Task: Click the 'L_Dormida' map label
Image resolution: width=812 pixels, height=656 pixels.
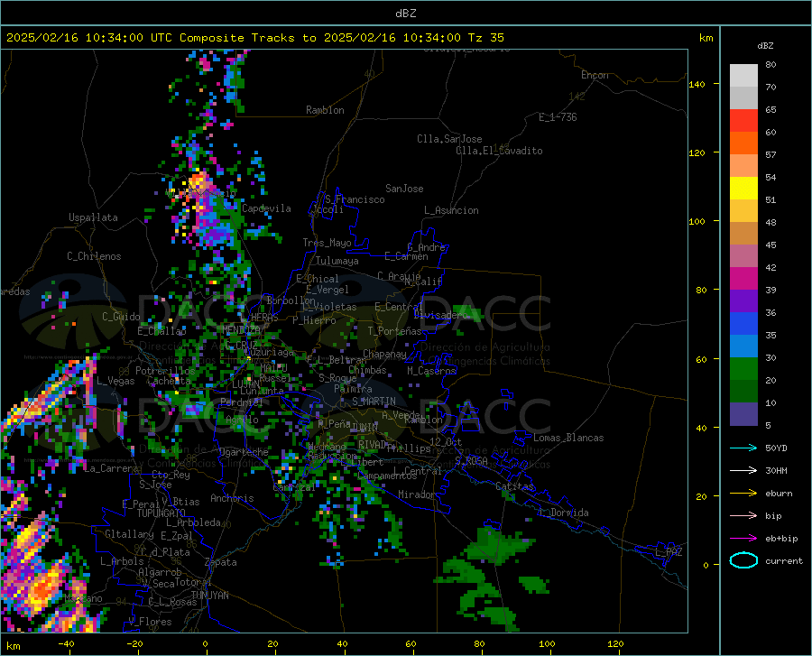Action: click(x=564, y=513)
